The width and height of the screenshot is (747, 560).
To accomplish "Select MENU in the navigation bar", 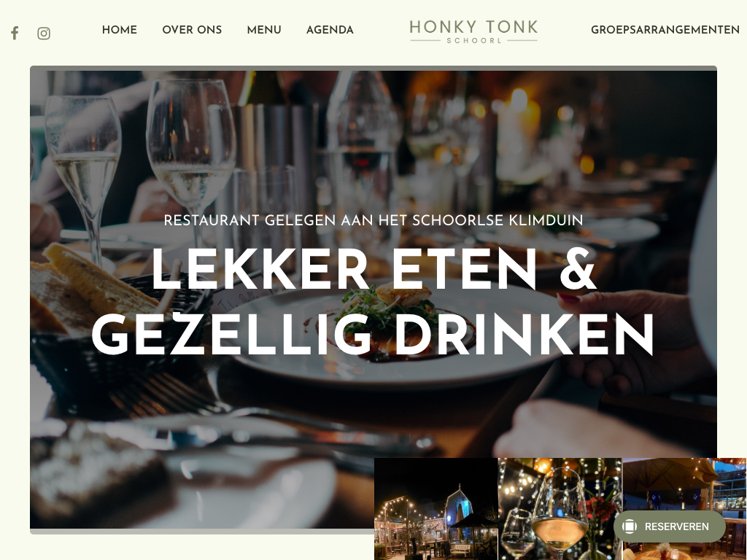I will 264,30.
